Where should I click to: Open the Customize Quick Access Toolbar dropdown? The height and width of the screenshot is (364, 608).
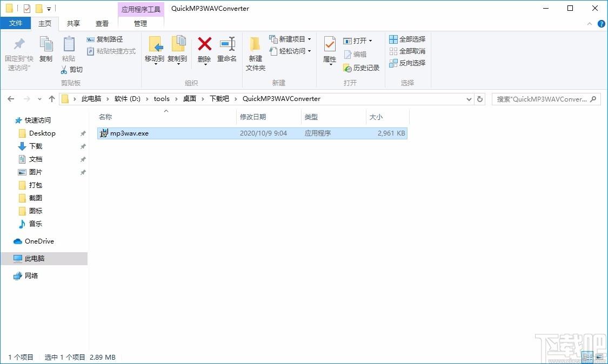click(49, 9)
